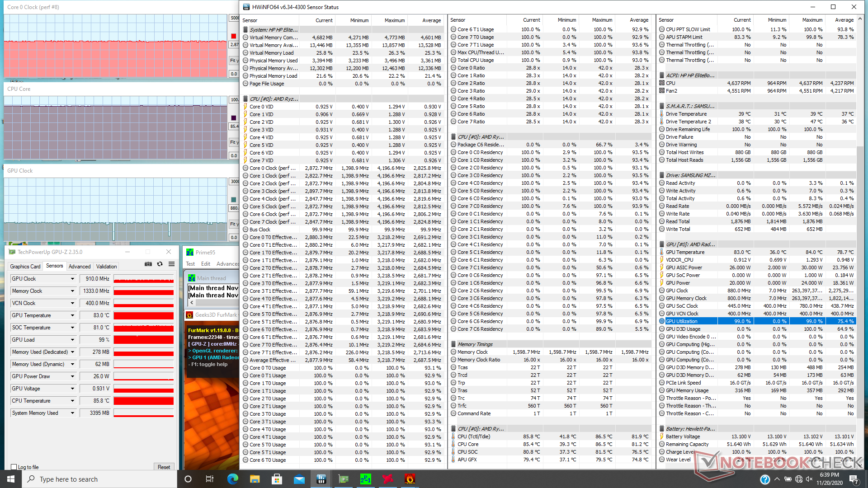This screenshot has width=868, height=488.
Task: Open the Advanced tab in GPU-Z
Action: point(80,267)
